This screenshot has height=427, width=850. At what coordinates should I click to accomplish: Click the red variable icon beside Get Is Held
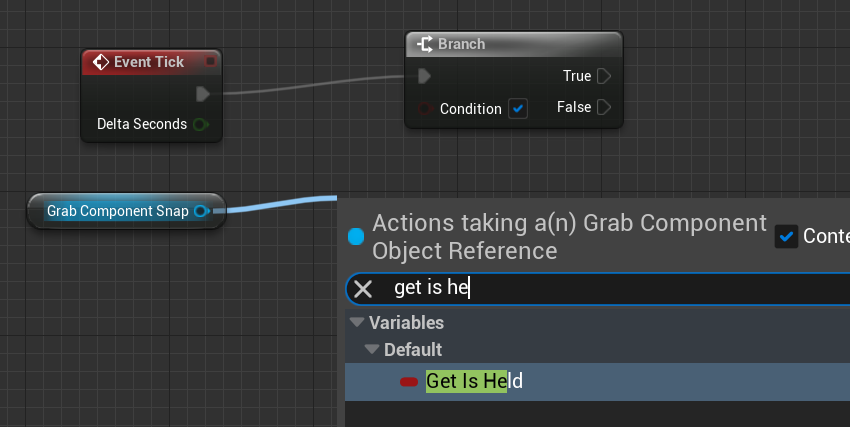pyautogui.click(x=408, y=382)
